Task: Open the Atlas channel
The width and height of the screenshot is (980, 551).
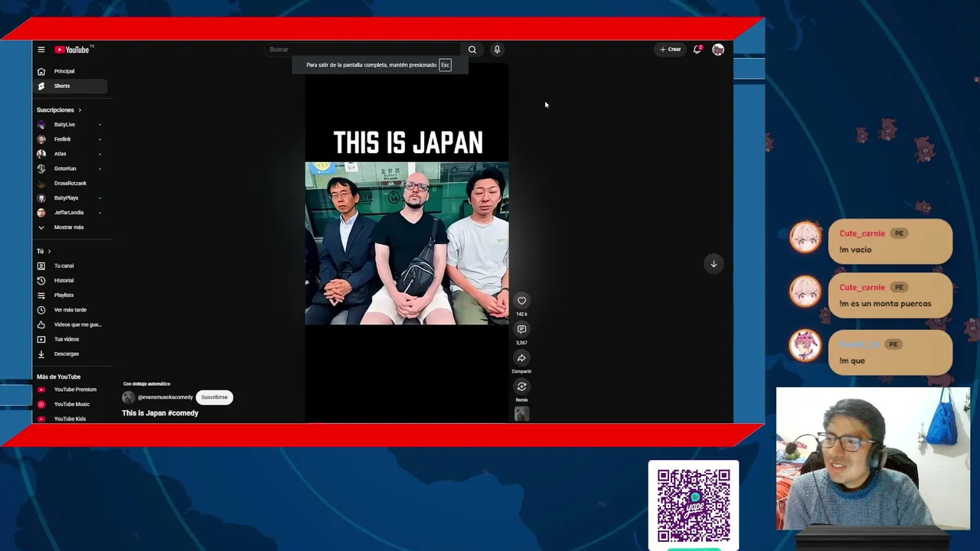Action: [x=70, y=154]
